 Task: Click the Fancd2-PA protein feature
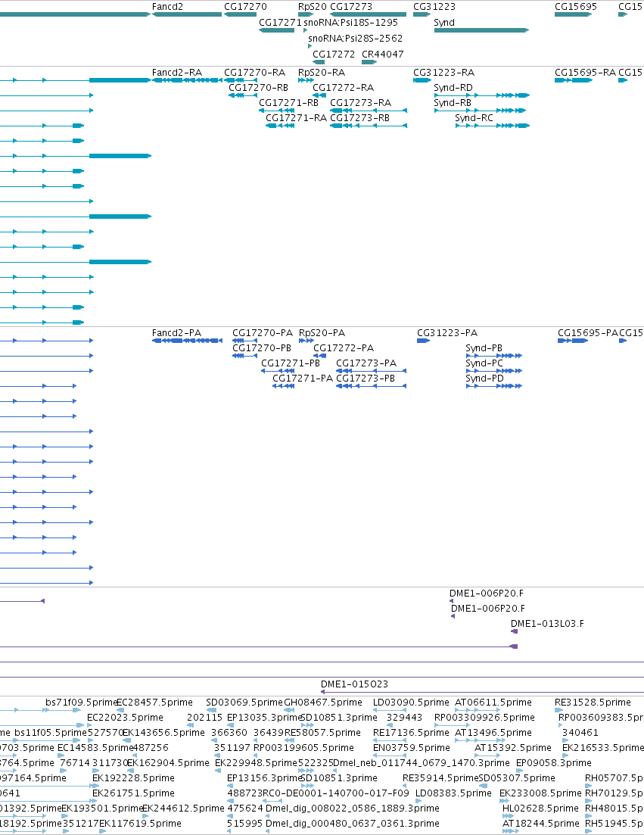tap(188, 341)
